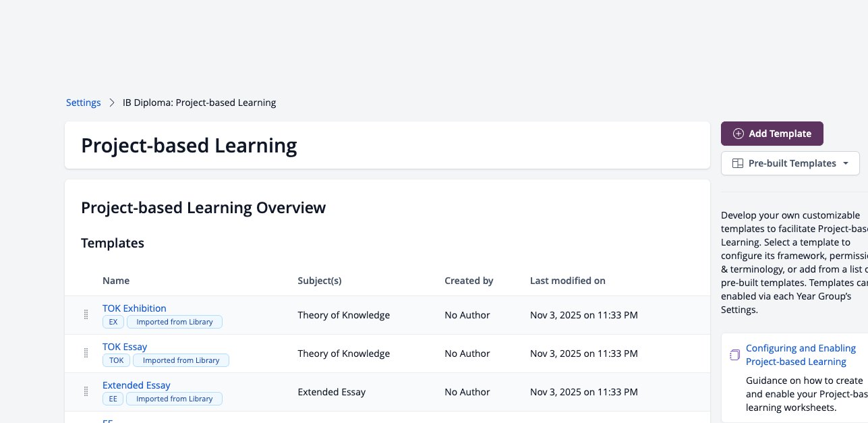Open the Settings breadcrumb link
868x423 pixels.
tap(83, 103)
